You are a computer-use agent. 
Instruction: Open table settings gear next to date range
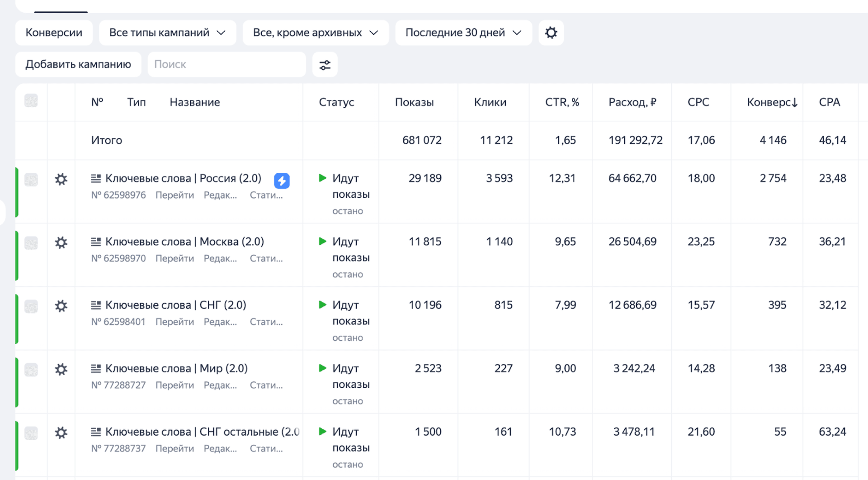click(x=551, y=33)
